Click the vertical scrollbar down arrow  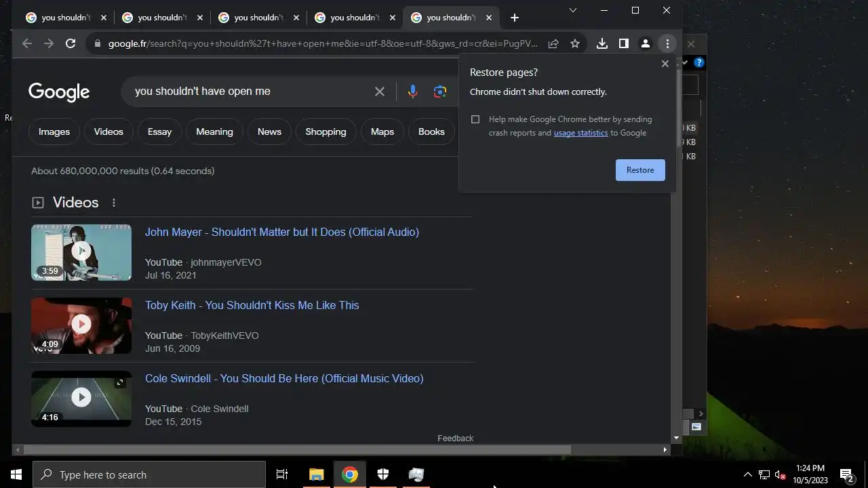676,439
